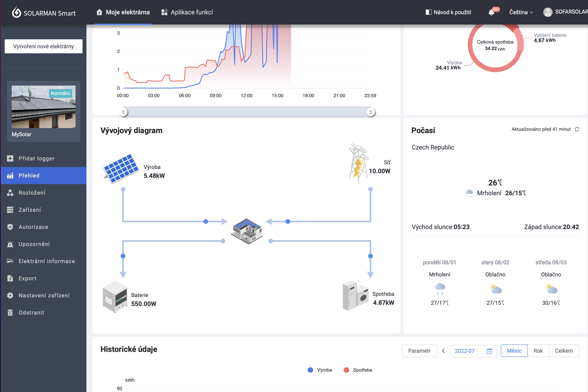Click the house icon in flow diagram
This screenshot has height=392, width=588.
click(x=247, y=231)
